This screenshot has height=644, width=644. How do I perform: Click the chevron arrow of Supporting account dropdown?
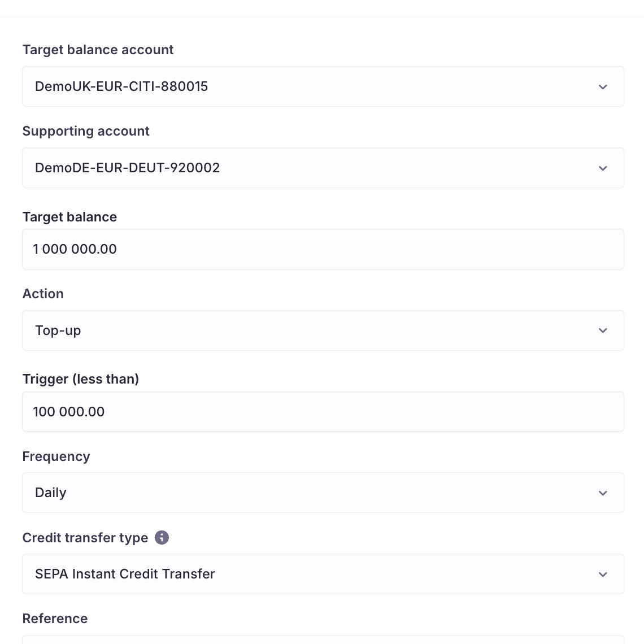coord(603,168)
